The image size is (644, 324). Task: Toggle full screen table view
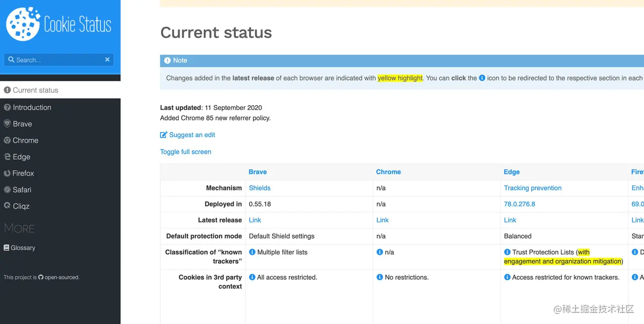pos(186,152)
